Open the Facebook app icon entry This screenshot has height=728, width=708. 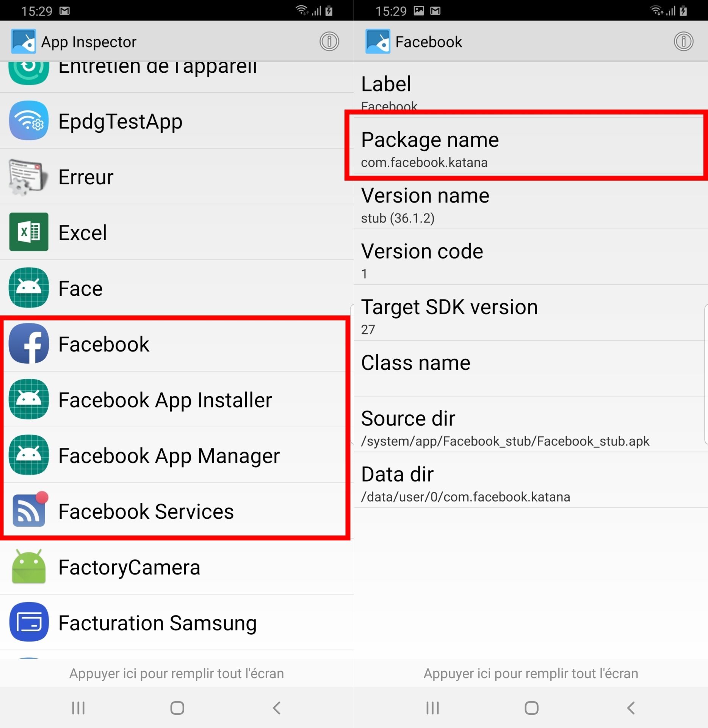[x=29, y=344]
